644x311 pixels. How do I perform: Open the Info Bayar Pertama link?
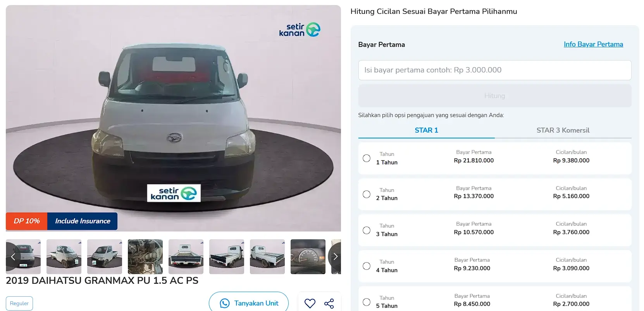pos(593,44)
